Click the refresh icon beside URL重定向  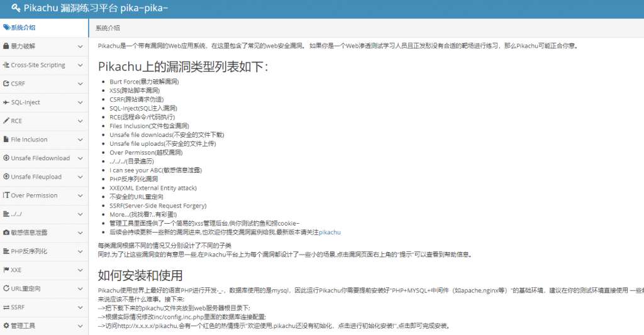coord(6,288)
